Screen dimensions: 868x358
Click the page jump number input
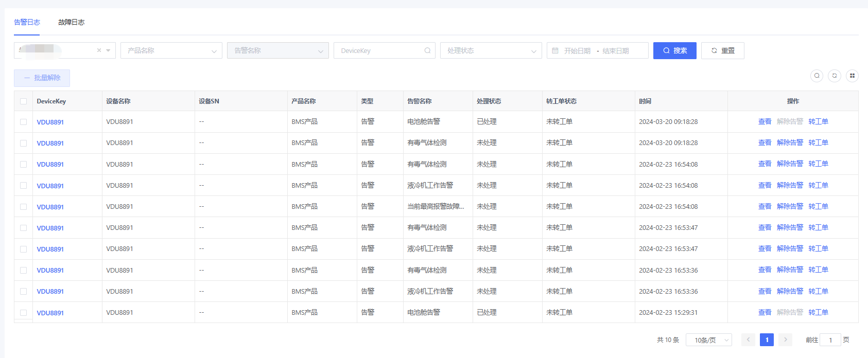click(x=830, y=340)
